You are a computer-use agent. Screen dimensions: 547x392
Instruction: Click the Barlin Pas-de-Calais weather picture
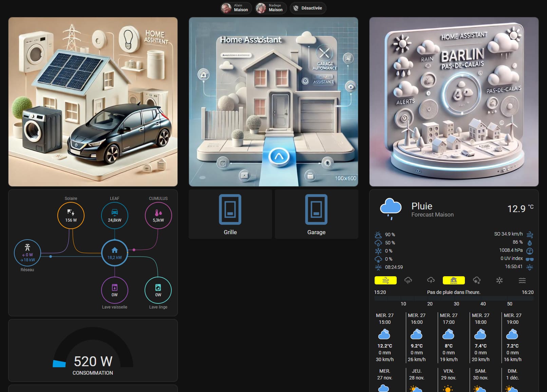(x=454, y=102)
